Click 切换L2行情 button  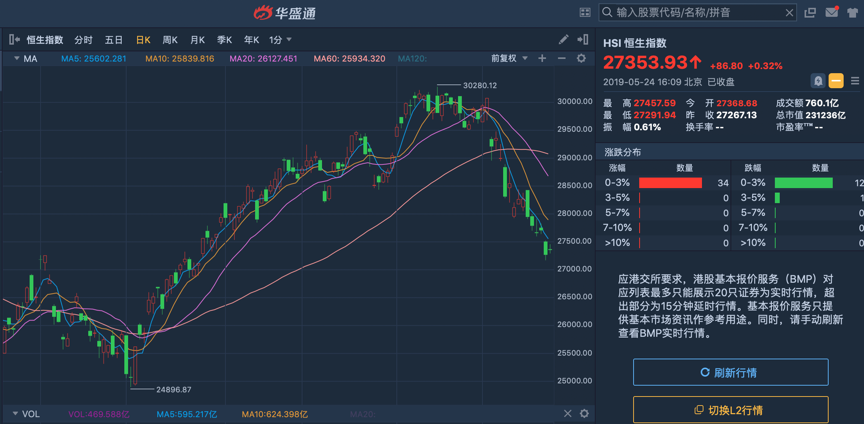pyautogui.click(x=731, y=410)
